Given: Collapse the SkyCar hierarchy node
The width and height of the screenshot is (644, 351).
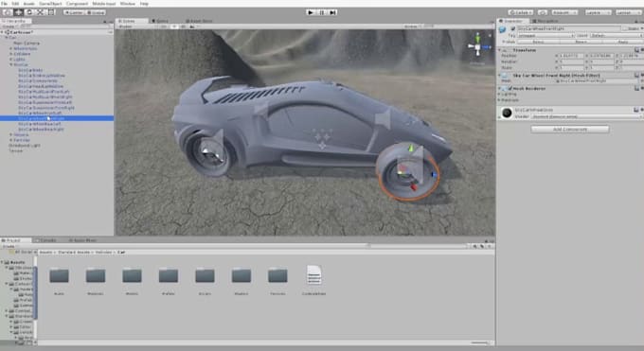Looking at the screenshot, I should pyautogui.click(x=11, y=64).
